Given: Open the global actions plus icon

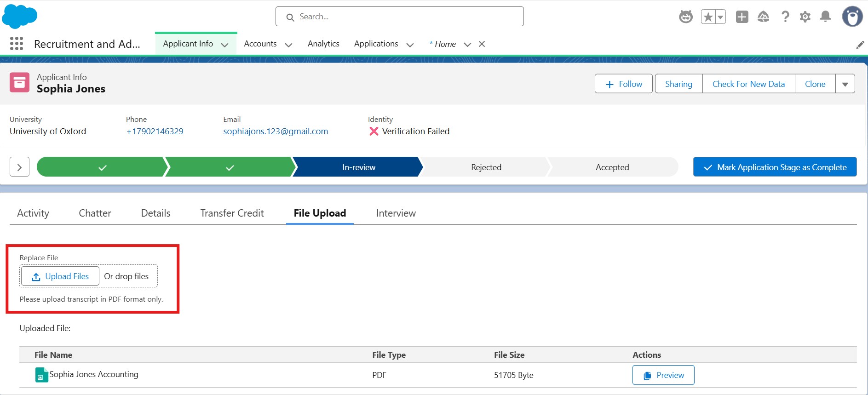Looking at the screenshot, I should pyautogui.click(x=742, y=17).
